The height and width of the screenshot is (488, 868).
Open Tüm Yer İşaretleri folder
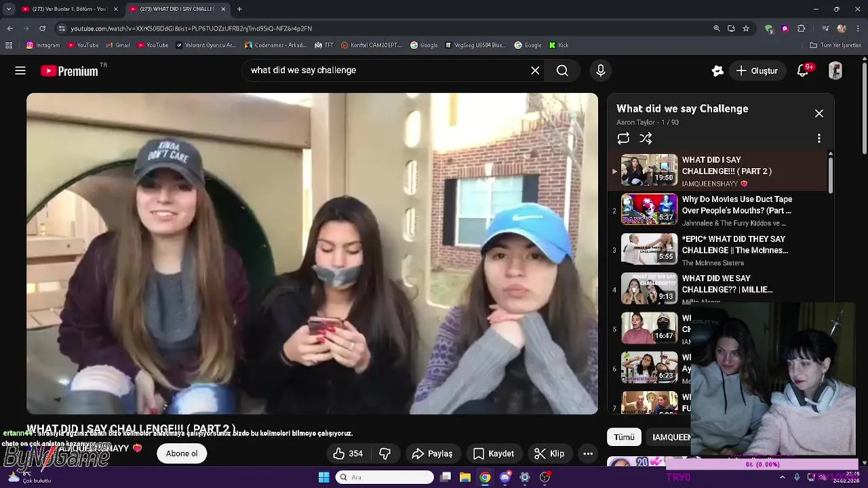coord(835,45)
